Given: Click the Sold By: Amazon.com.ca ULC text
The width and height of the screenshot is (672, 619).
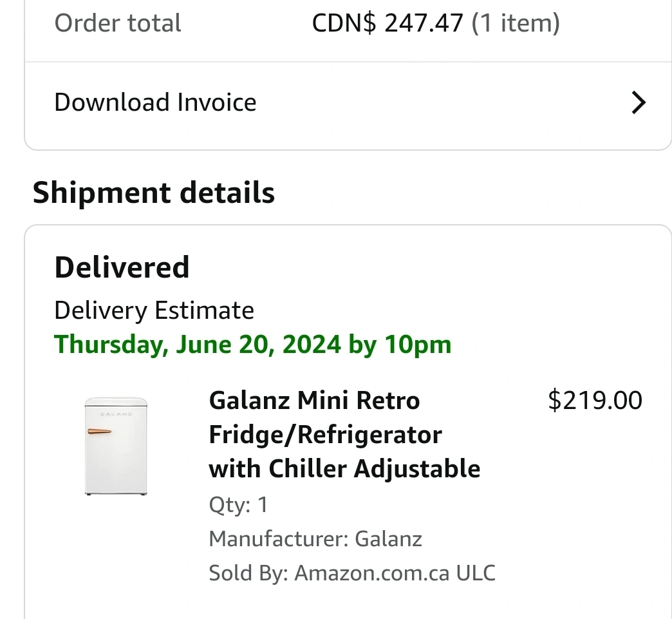Looking at the screenshot, I should point(352,573).
